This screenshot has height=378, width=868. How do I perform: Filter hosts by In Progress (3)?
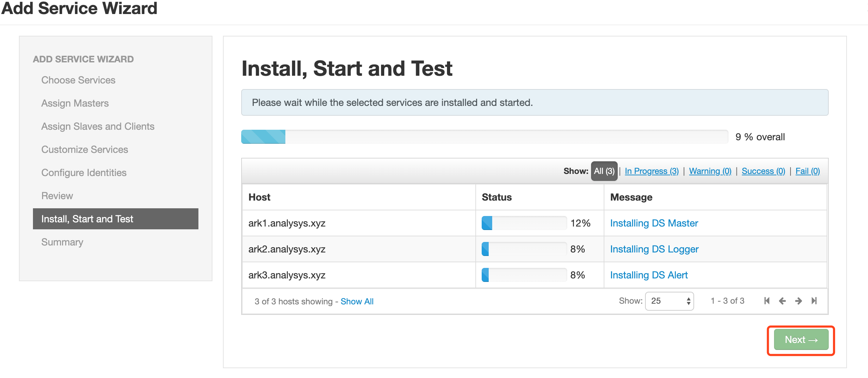[x=651, y=171]
